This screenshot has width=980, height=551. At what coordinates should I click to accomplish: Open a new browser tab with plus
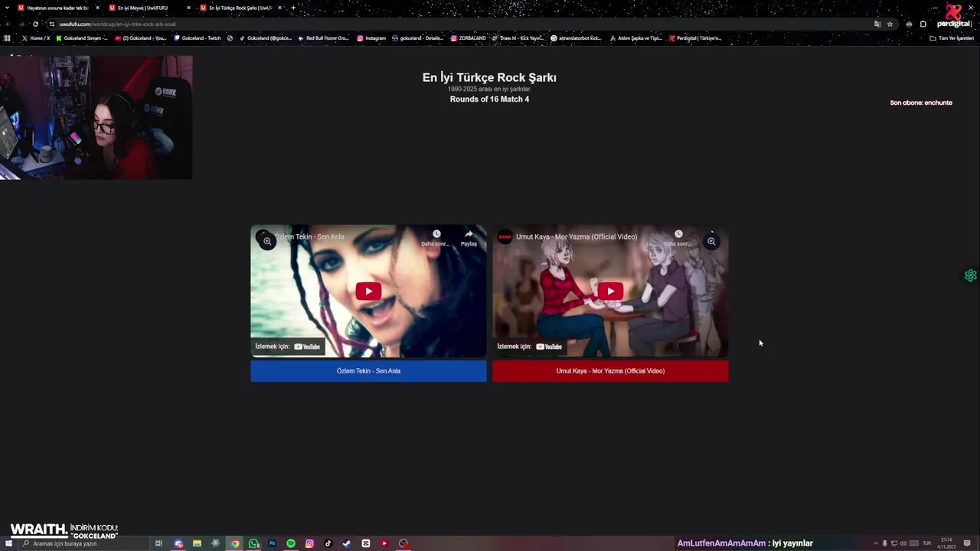(x=293, y=8)
